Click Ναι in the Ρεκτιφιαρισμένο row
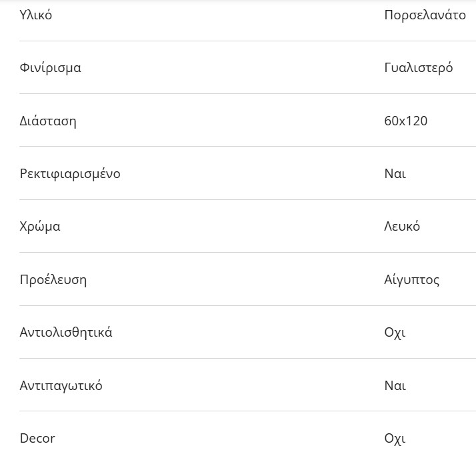The image size is (476, 450). (395, 174)
